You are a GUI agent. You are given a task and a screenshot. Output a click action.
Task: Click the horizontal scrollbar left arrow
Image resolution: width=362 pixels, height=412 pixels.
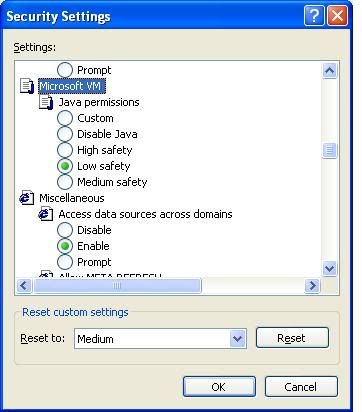[24, 286]
